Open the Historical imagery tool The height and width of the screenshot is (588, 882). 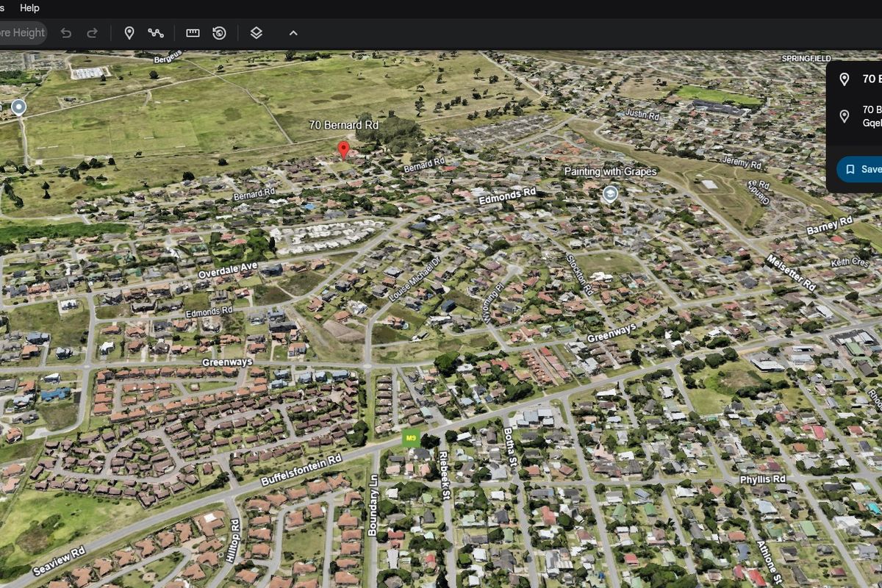point(218,33)
